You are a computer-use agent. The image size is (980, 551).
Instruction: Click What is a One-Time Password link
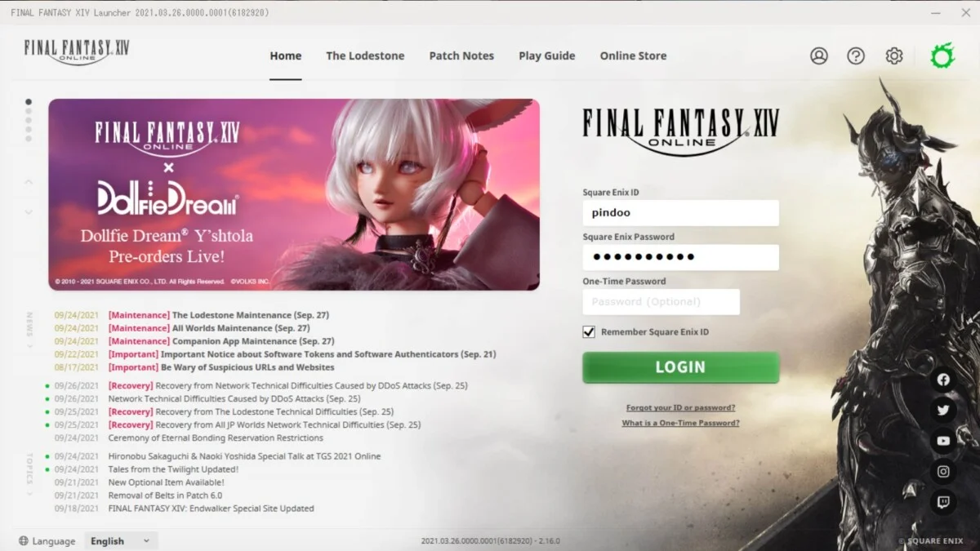tap(681, 423)
